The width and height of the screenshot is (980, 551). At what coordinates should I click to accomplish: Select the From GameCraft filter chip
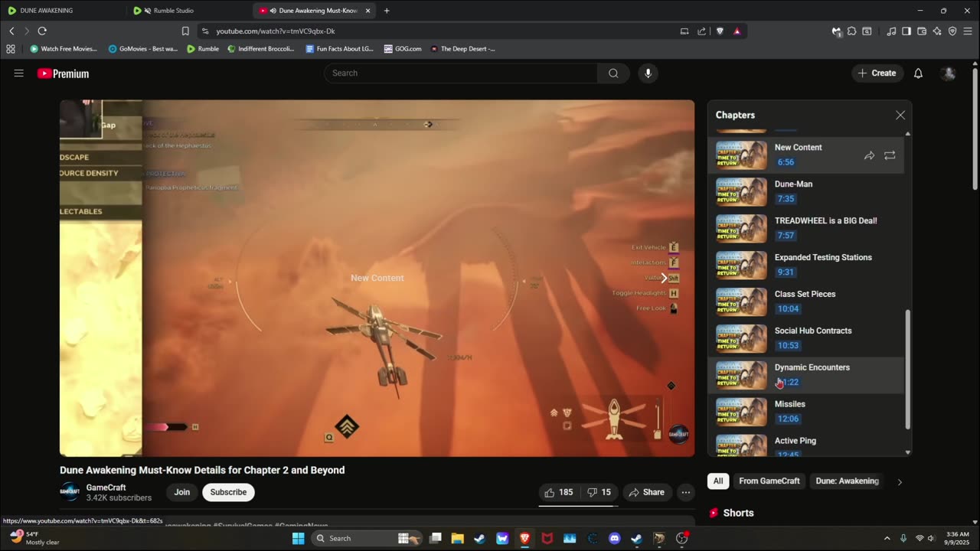tap(769, 481)
